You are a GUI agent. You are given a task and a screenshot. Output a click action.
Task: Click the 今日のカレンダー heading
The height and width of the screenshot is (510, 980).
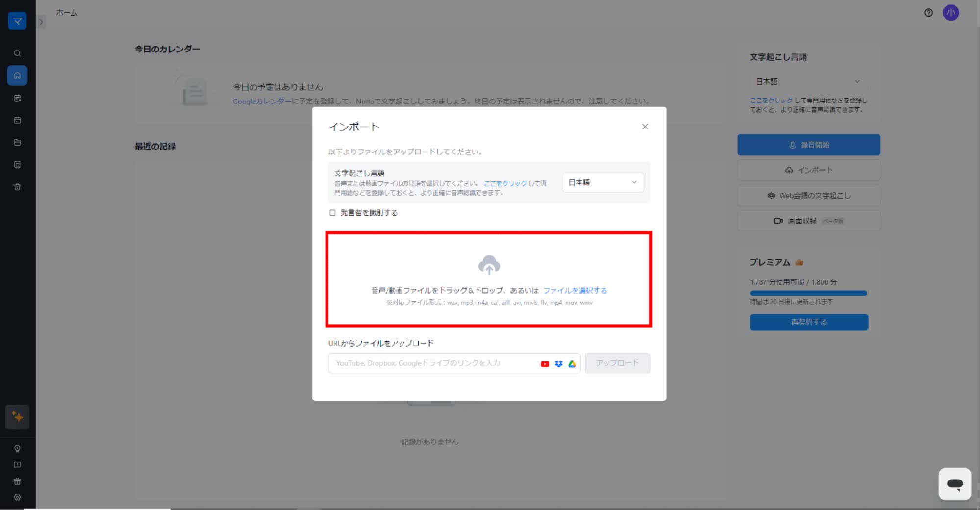click(x=167, y=49)
